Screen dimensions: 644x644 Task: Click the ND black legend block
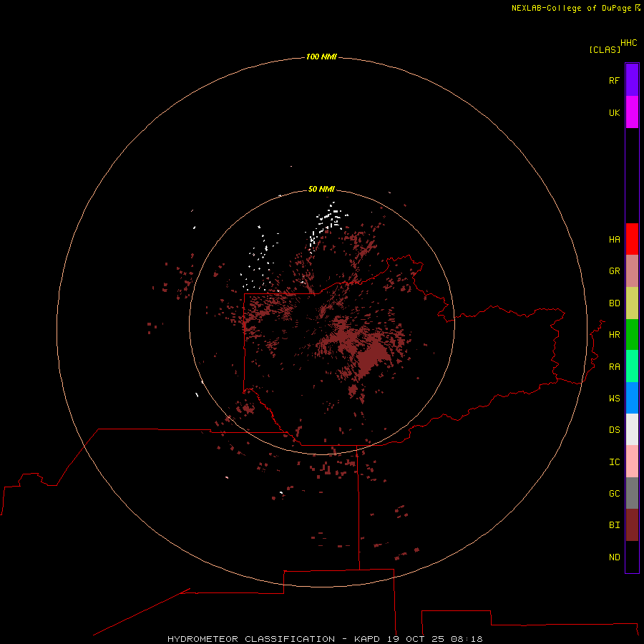[632, 557]
